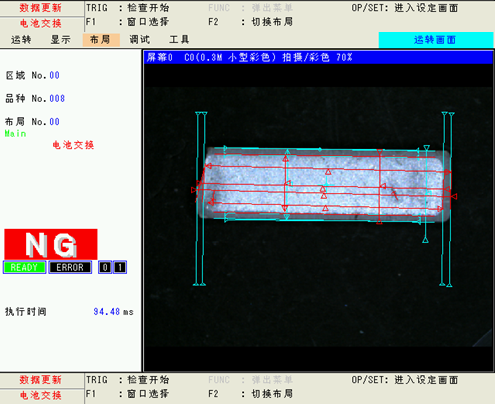Select the 品种 No. 008 value
Screen dimensions: 495x413
(57, 99)
